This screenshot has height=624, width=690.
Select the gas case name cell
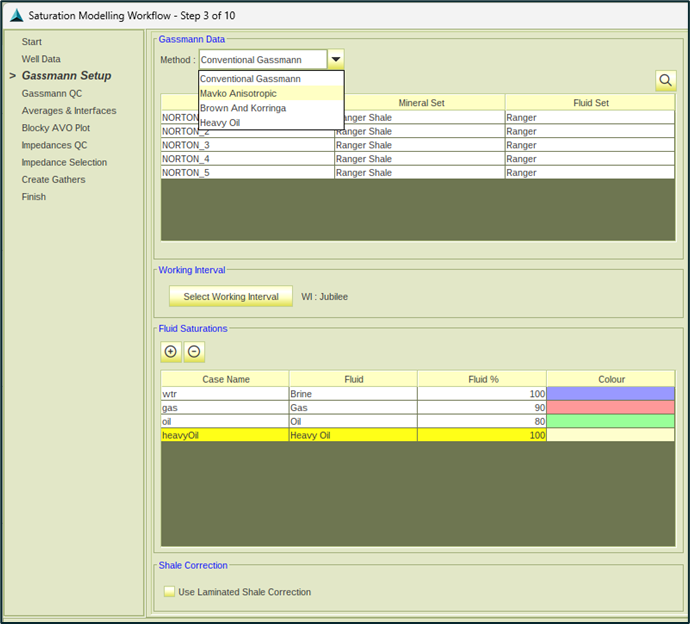click(225, 407)
